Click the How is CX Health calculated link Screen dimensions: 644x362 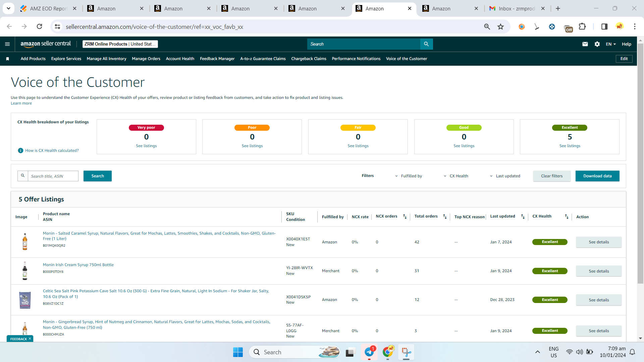52,150
